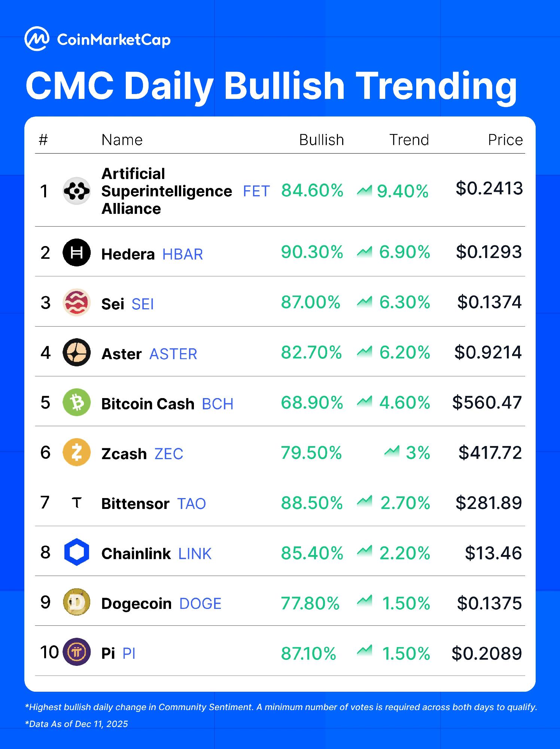Sort by the Trend column header
This screenshot has width=560, height=749.
click(x=409, y=140)
